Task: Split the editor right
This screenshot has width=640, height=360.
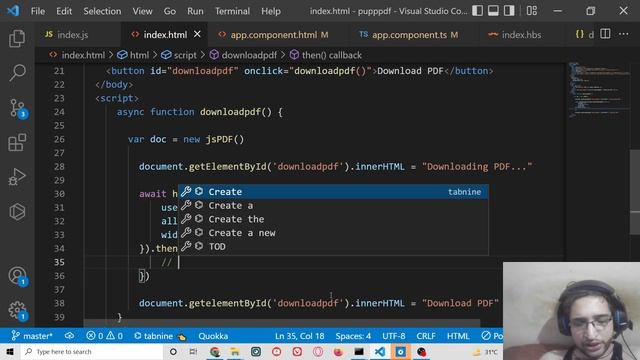Action: [x=605, y=34]
